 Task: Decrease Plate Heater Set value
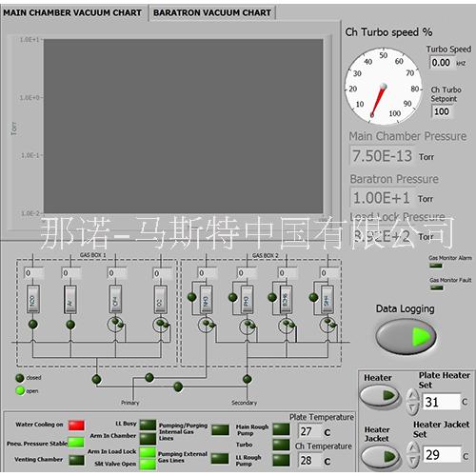[412, 408]
